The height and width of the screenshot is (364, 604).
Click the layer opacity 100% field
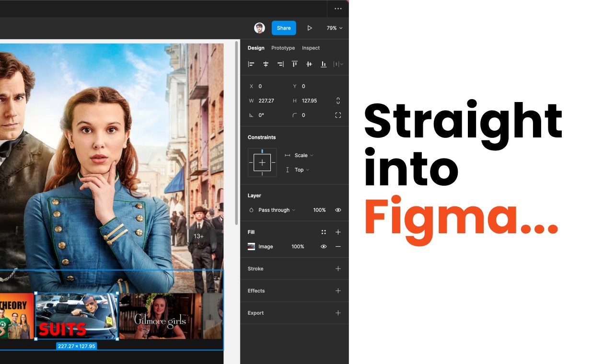tap(319, 210)
